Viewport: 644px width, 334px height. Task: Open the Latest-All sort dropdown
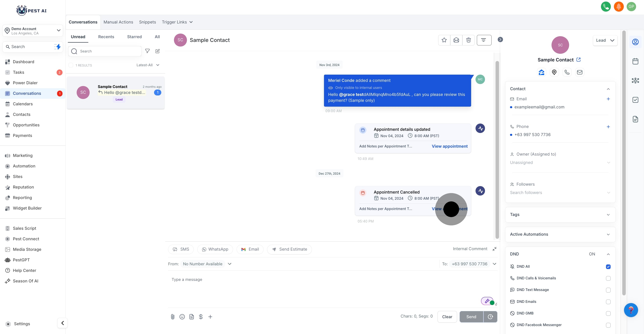coord(148,65)
